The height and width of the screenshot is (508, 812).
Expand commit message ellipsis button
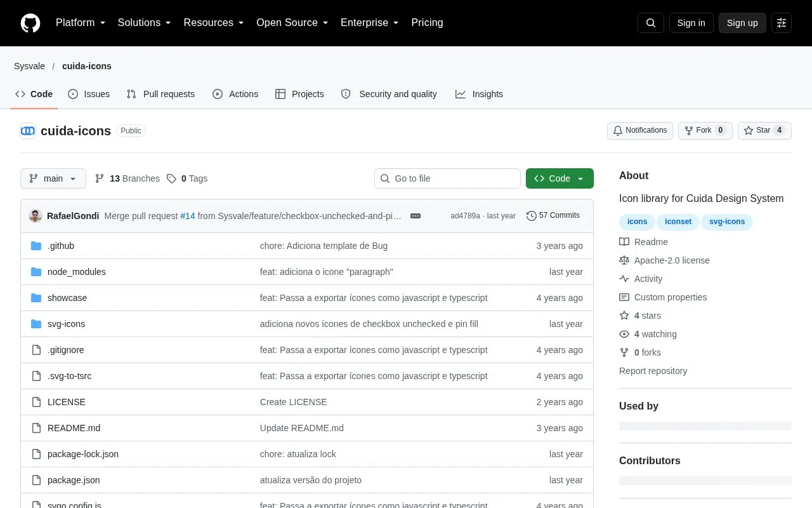pyautogui.click(x=416, y=216)
